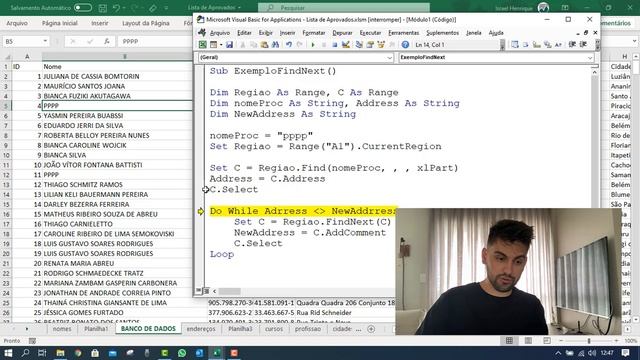Open Object Browser icon in VBA toolbar

tap(381, 45)
